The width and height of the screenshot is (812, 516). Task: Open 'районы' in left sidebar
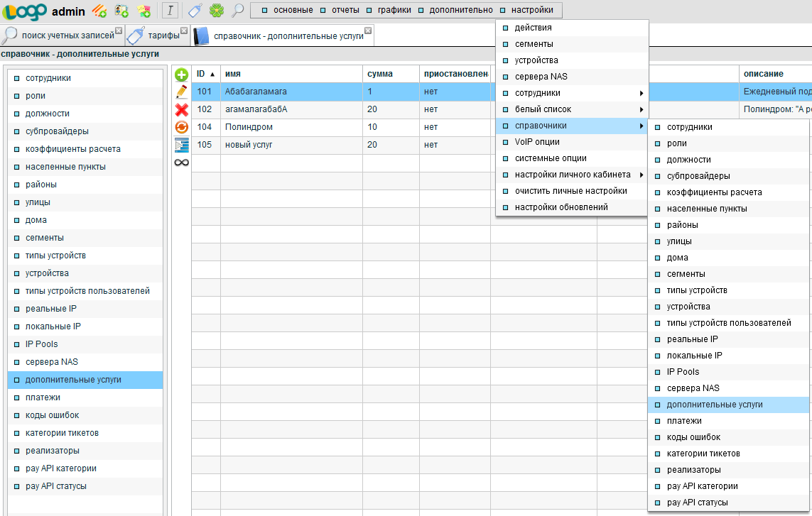point(40,185)
